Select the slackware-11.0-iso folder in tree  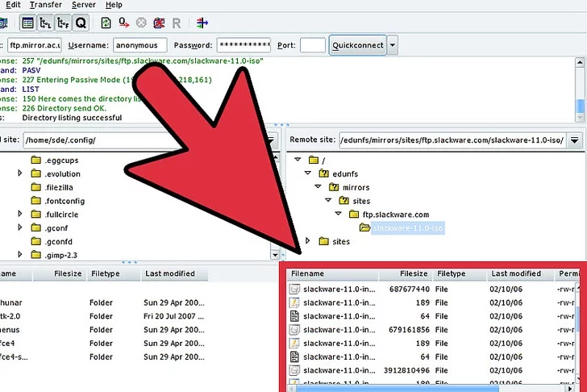pos(399,228)
